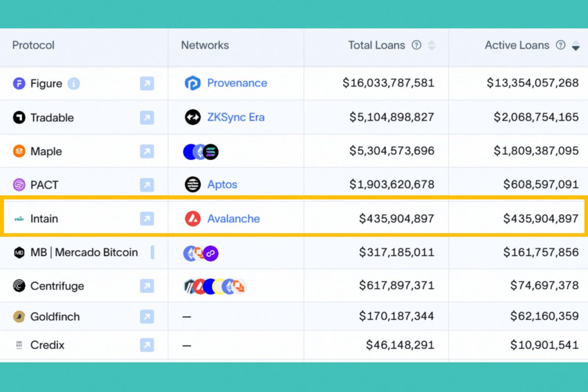Open the ZKSync Era network link

[236, 118]
